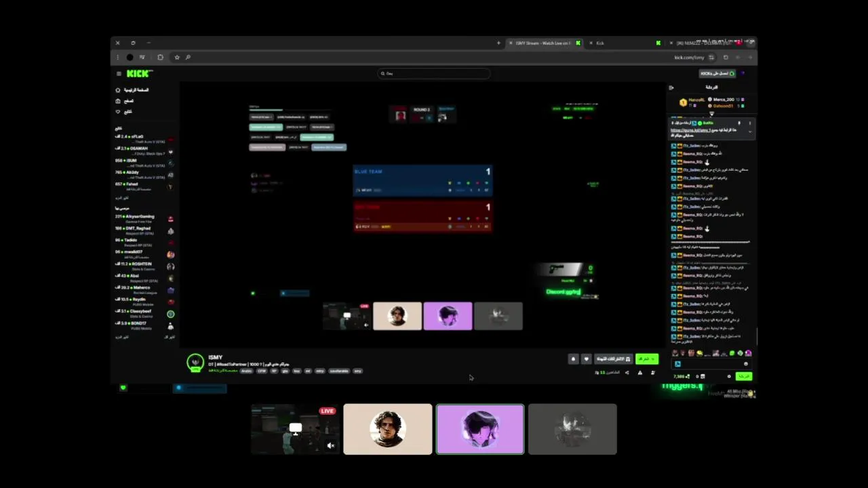Open pinned message three-dot options
The width and height of the screenshot is (868, 488).
point(749,123)
